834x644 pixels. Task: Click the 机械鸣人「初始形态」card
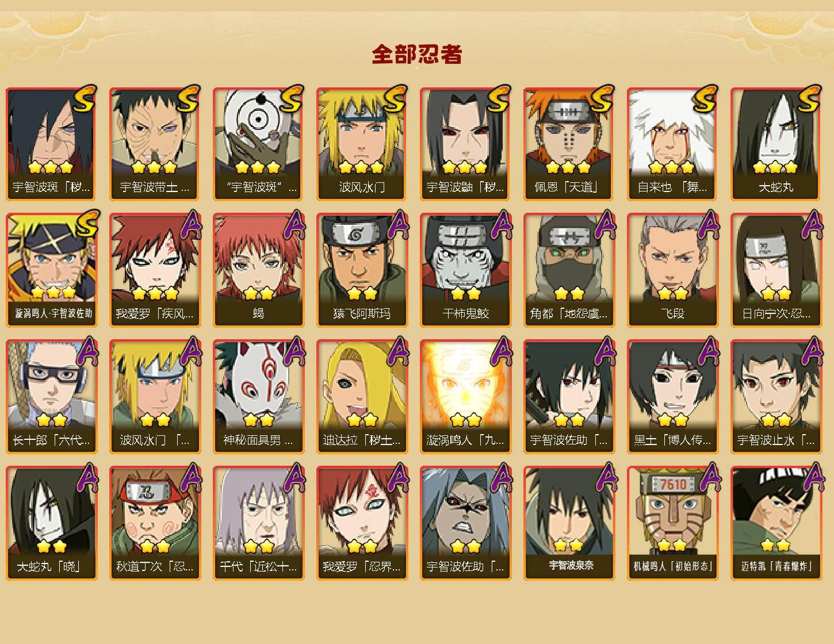[672, 523]
